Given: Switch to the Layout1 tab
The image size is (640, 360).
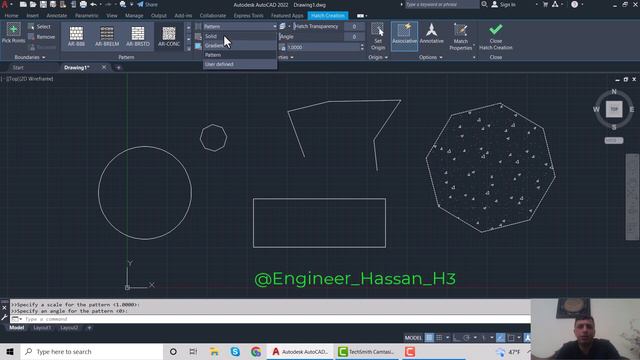Looking at the screenshot, I should 42,327.
